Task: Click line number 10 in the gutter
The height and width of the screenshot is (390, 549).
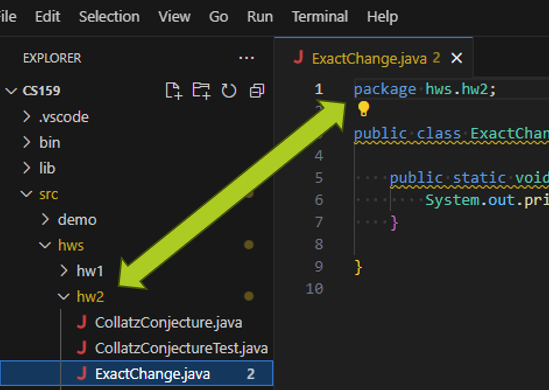Action: [x=314, y=289]
